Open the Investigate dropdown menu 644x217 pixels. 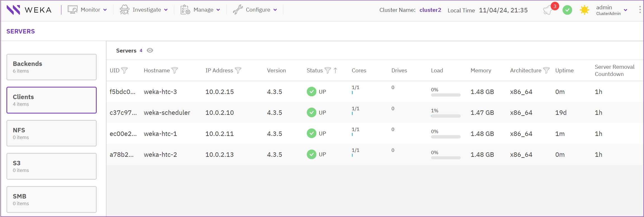(144, 10)
